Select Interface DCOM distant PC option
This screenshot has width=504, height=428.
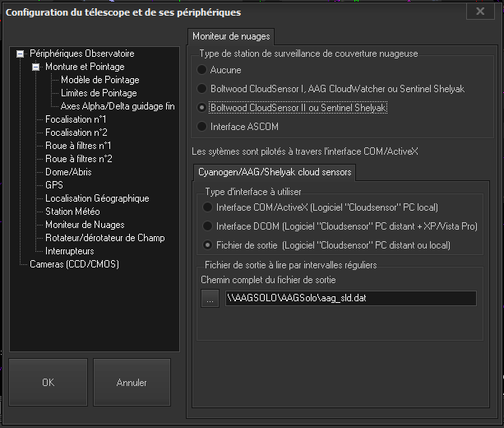[209, 226]
